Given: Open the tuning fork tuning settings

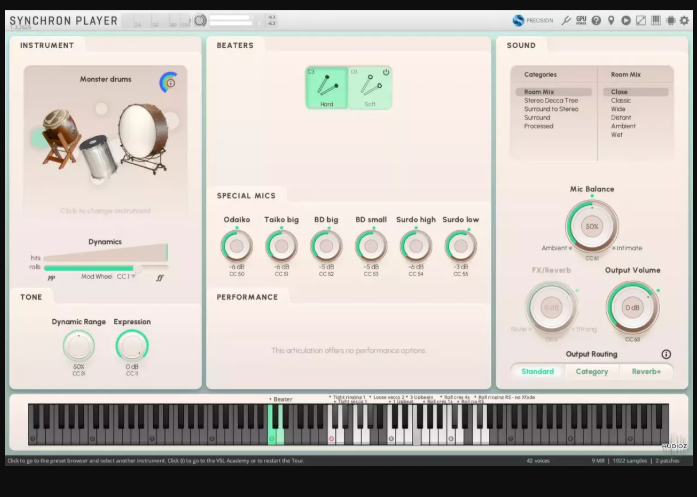Looking at the screenshot, I should pyautogui.click(x=566, y=20).
